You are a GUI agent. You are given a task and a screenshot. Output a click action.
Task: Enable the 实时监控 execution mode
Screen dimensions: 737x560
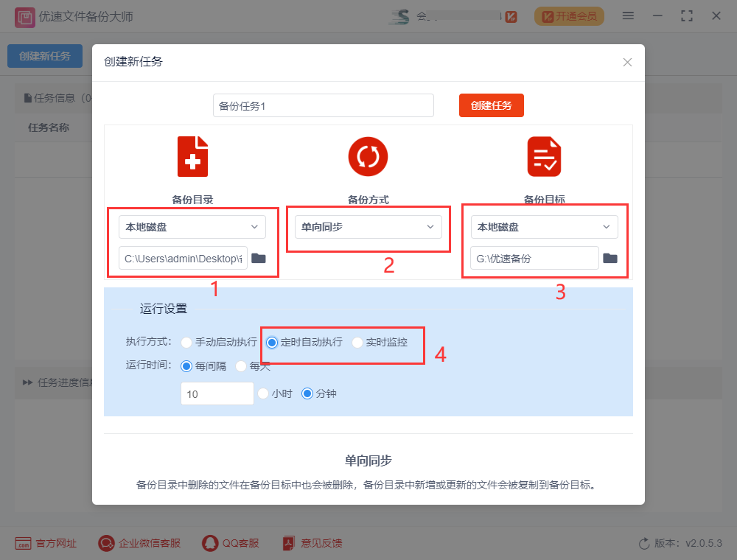coord(357,342)
